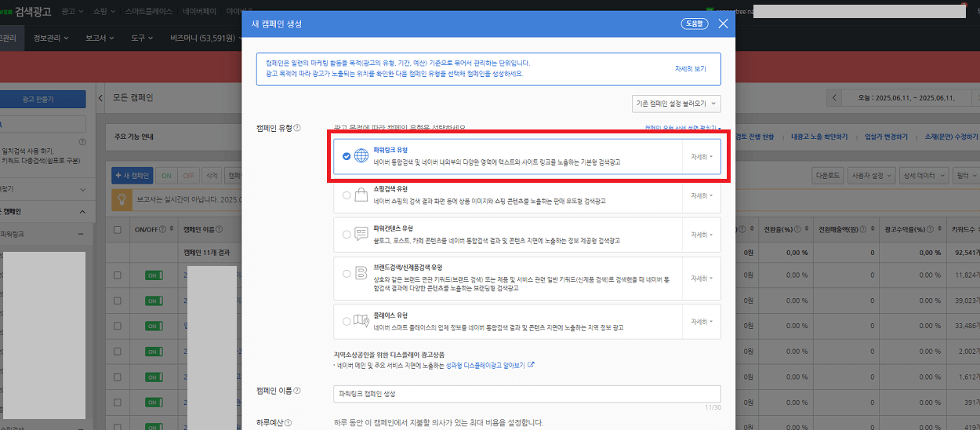Expand 자세히 for 파워컨텐츠 유형
The width and height of the screenshot is (980, 430).
(702, 235)
